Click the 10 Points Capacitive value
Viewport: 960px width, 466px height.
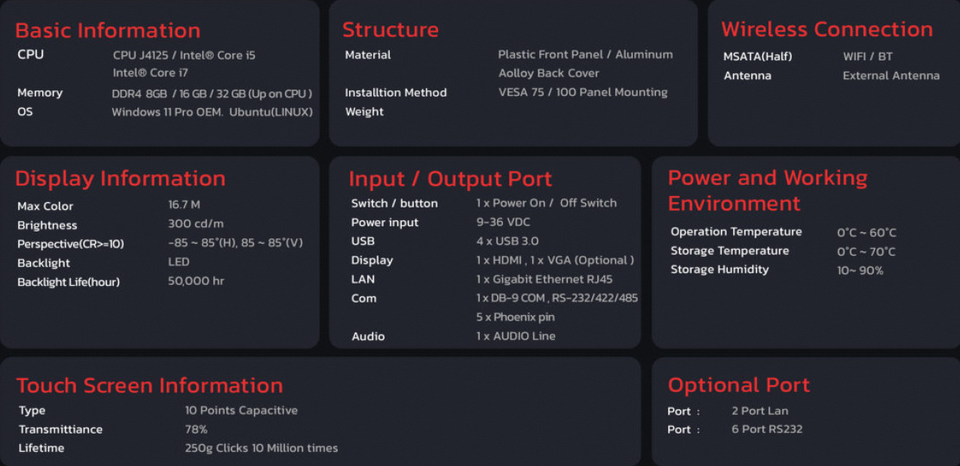[x=241, y=410]
